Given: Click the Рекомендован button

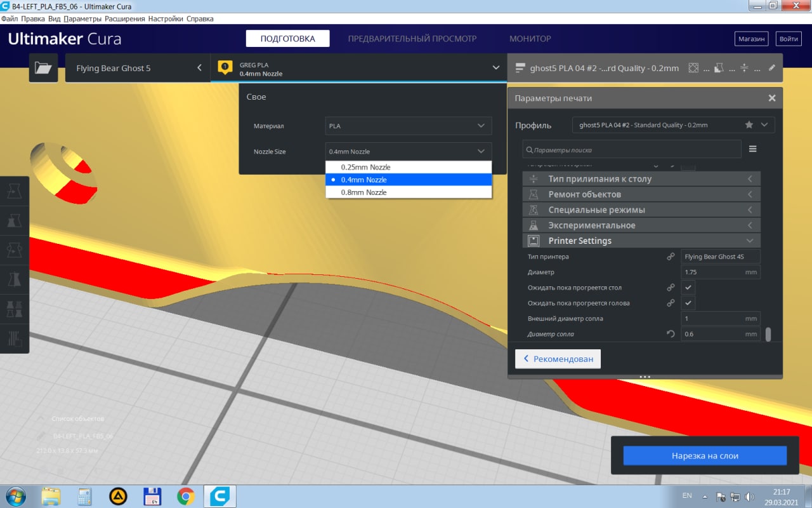Looking at the screenshot, I should 558,359.
